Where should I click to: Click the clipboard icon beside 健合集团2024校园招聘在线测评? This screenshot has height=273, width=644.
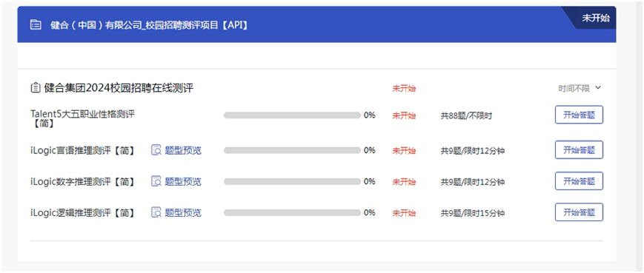36,88
